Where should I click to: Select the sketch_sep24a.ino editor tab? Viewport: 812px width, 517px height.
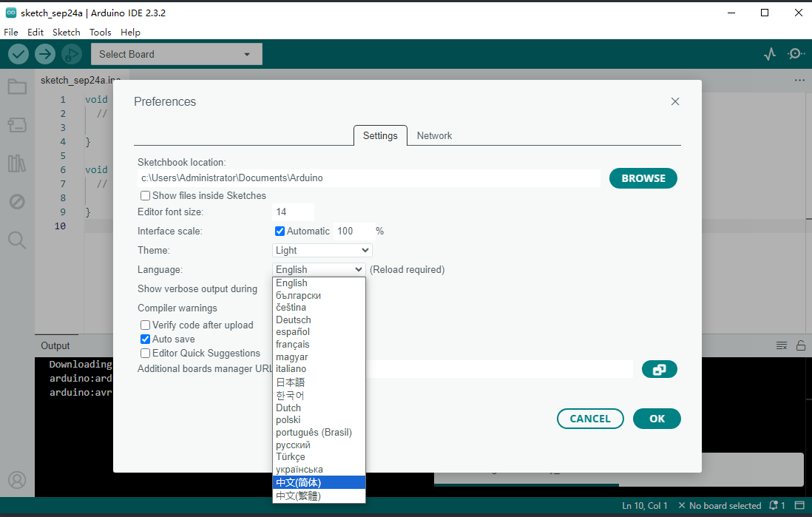(x=81, y=81)
